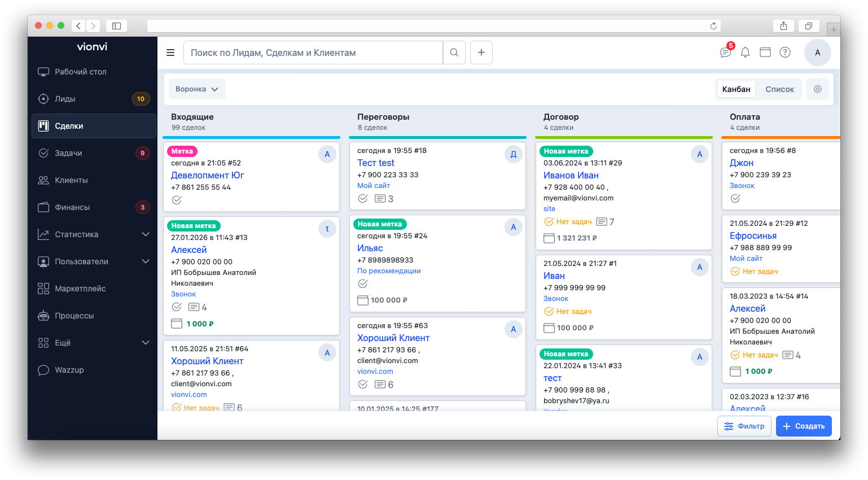The image size is (868, 480).
Task: Open the deal link Иванов Иван
Action: [x=571, y=175]
